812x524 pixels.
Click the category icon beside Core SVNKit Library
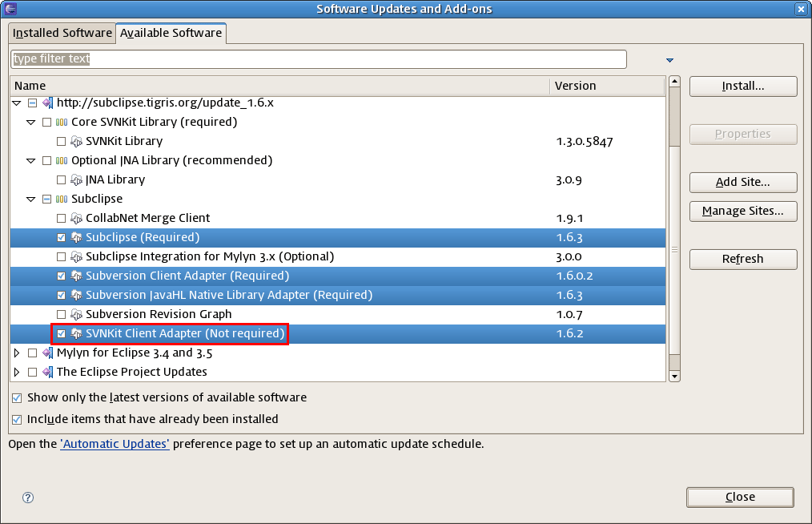[62, 123]
